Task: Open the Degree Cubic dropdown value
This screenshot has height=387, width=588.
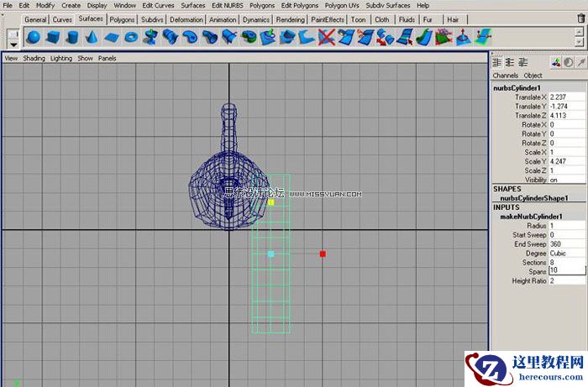Action: 567,254
